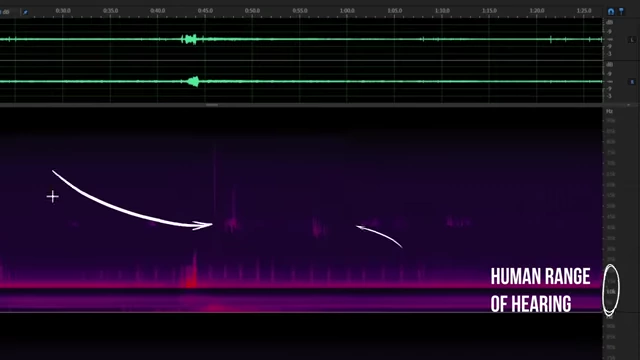
Task: Click the lower dB label on the amplitude scale
Action: click(x=609, y=65)
